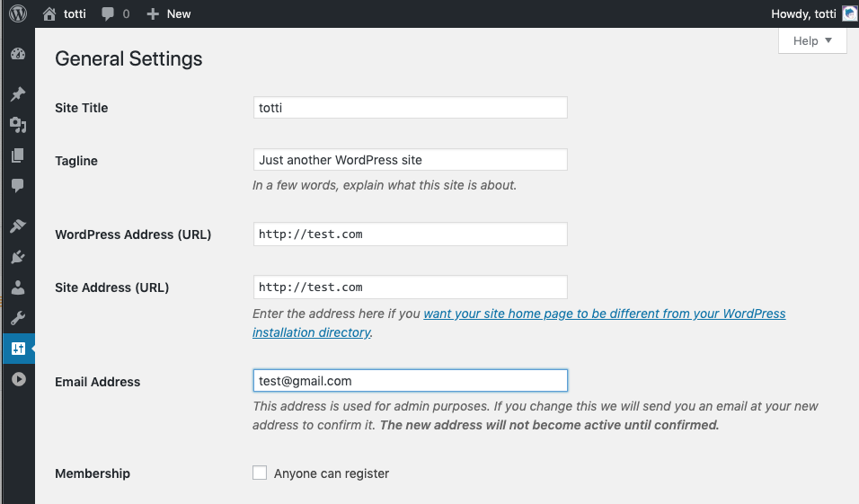The height and width of the screenshot is (504, 859).
Task: Open Comments sidebar icon
Action: click(x=18, y=186)
